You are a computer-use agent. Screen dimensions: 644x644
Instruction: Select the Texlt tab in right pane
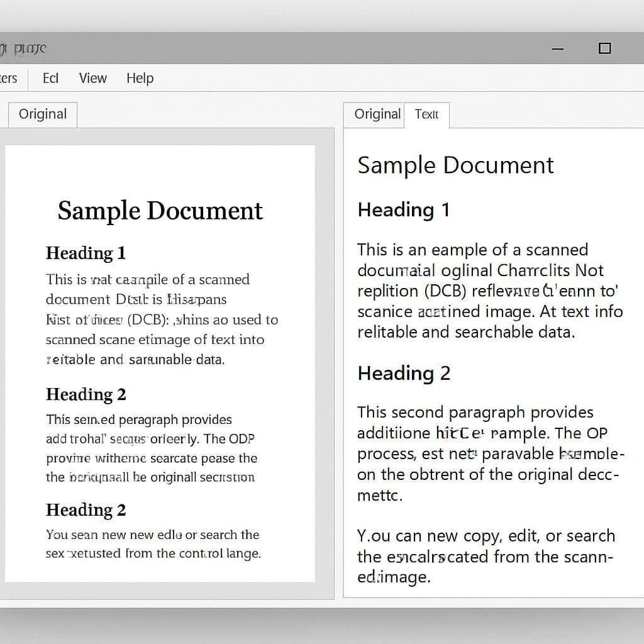pyautogui.click(x=427, y=114)
